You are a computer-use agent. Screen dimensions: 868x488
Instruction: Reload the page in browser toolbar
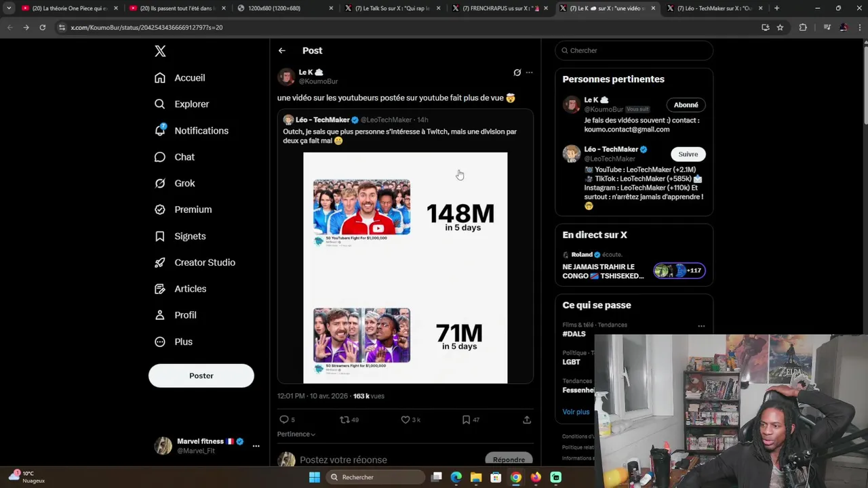point(42,27)
